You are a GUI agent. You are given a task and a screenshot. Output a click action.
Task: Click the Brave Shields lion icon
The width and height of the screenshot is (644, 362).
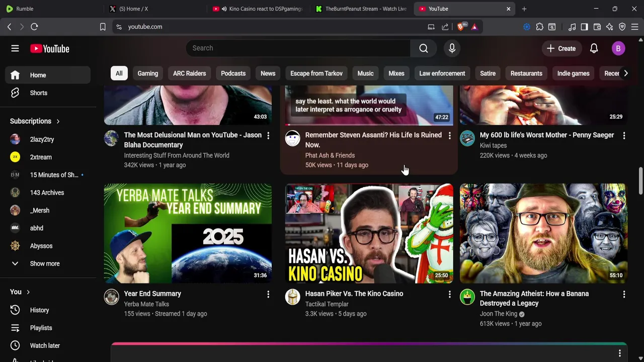pos(461,27)
